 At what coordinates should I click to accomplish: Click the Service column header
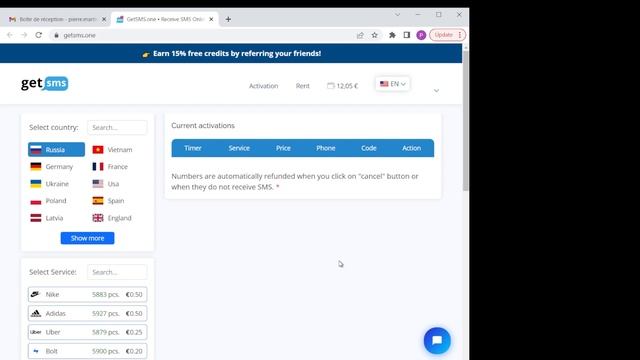tap(239, 148)
